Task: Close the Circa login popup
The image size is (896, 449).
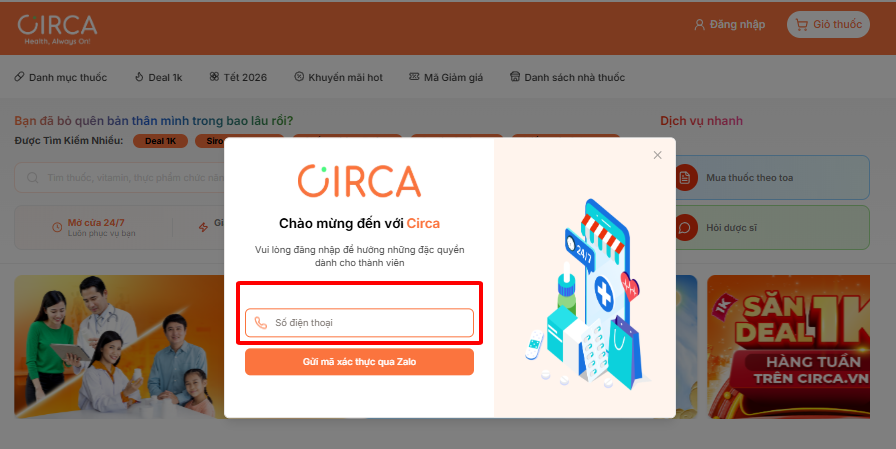Action: coord(657,155)
